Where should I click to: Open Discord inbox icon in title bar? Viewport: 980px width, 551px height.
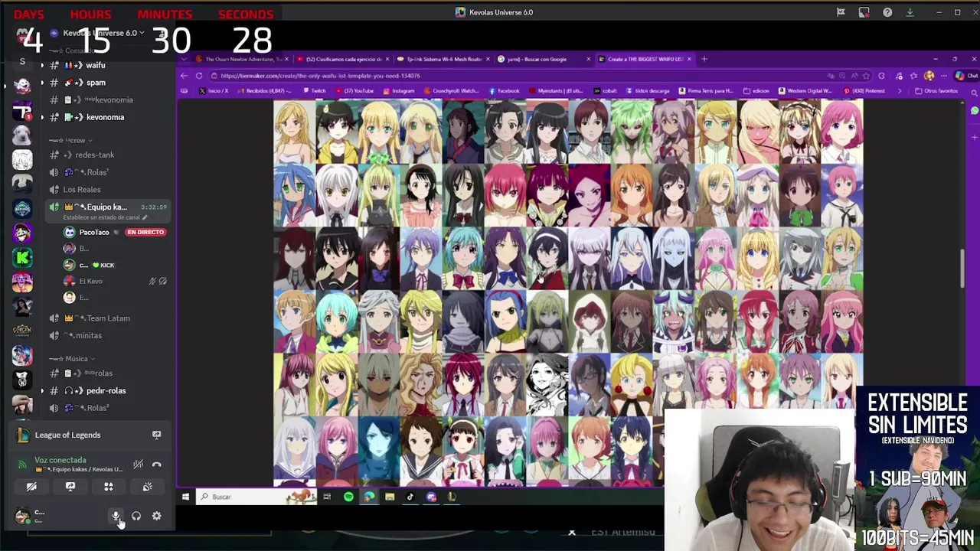click(x=864, y=12)
